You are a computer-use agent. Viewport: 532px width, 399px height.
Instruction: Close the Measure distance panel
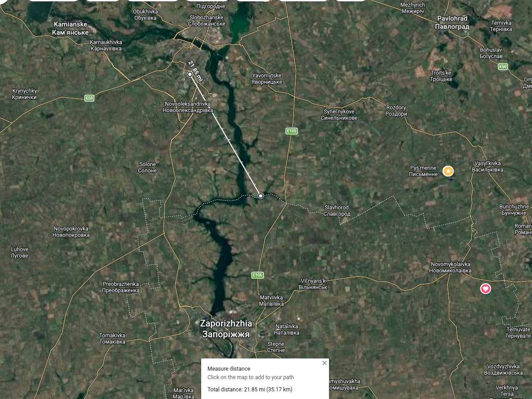[x=325, y=363]
